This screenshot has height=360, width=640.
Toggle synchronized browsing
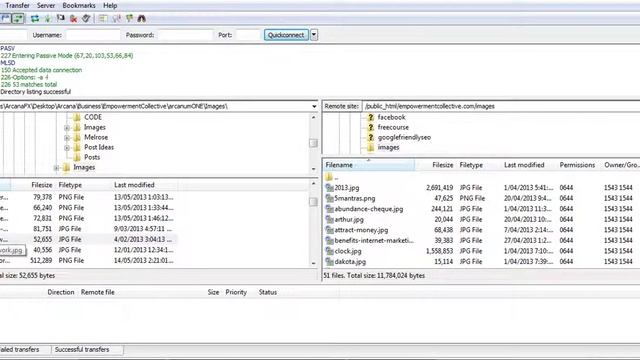(x=129, y=18)
